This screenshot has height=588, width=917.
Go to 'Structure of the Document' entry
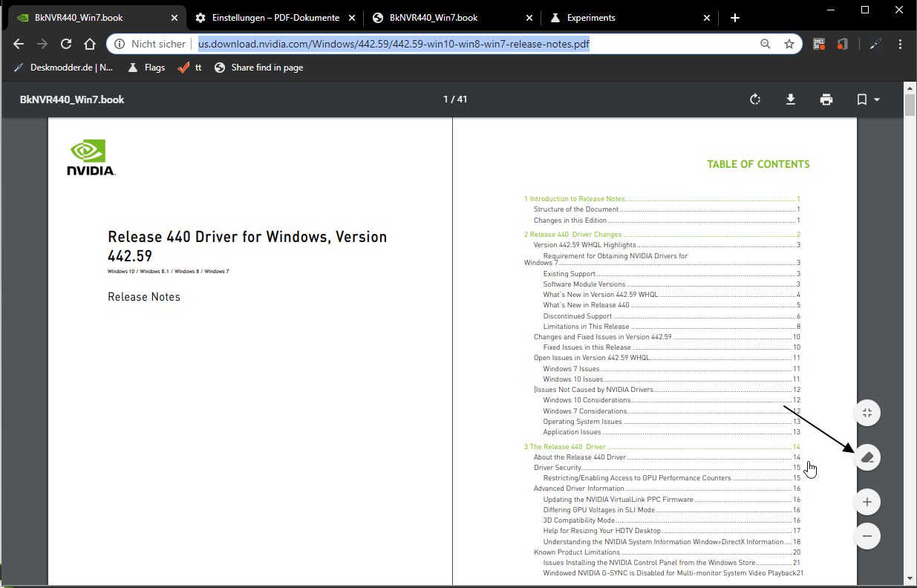pyautogui.click(x=666, y=209)
